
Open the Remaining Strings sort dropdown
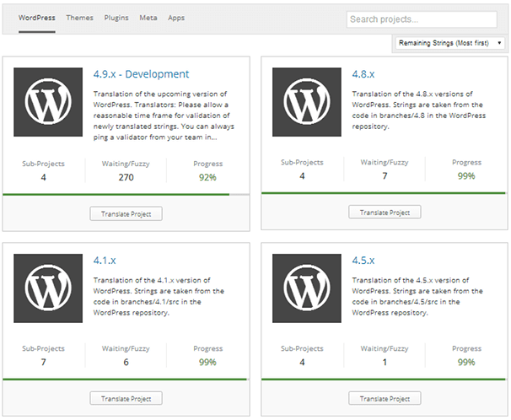click(x=450, y=43)
